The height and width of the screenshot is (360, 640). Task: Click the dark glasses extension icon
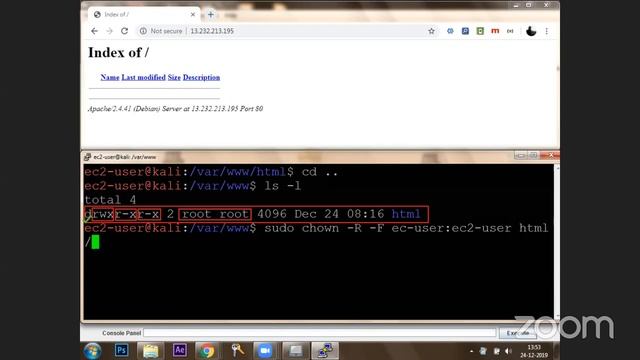510,31
